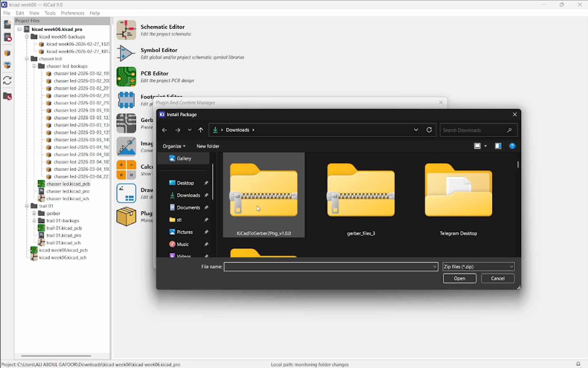The width and height of the screenshot is (588, 368).
Task: Go up one folder level in file dialog
Action: [201, 130]
